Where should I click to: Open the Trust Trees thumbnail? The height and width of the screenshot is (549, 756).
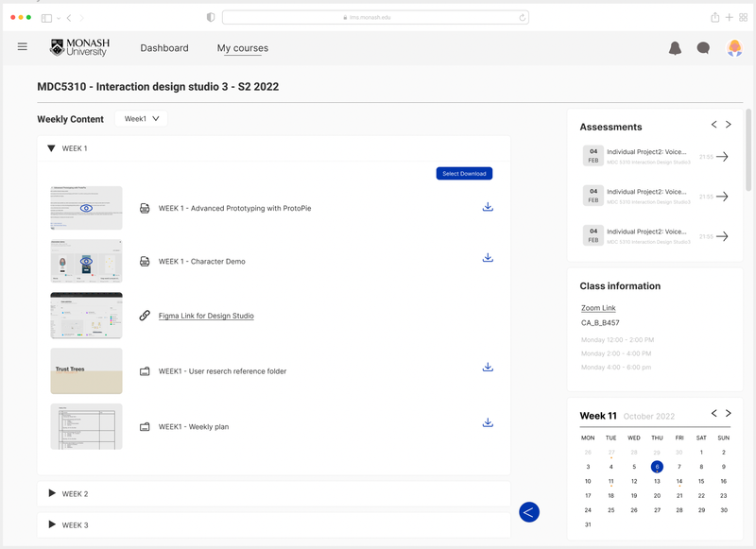86,370
